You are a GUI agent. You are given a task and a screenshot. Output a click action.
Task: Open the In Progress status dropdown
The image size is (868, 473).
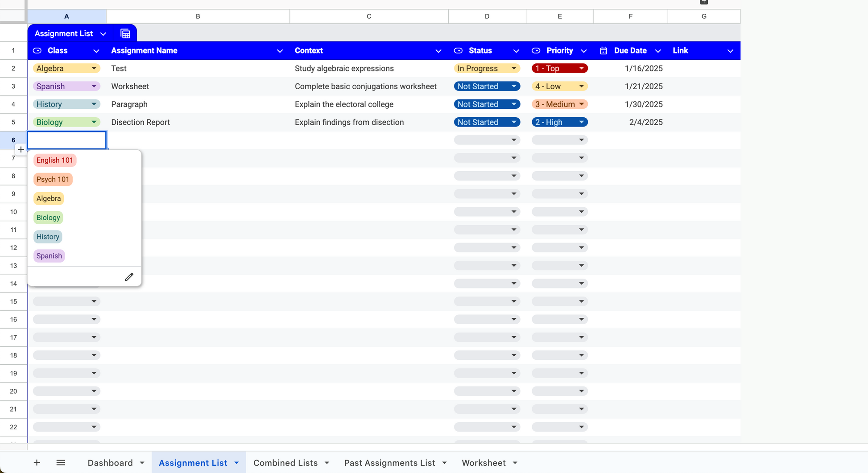tap(514, 68)
